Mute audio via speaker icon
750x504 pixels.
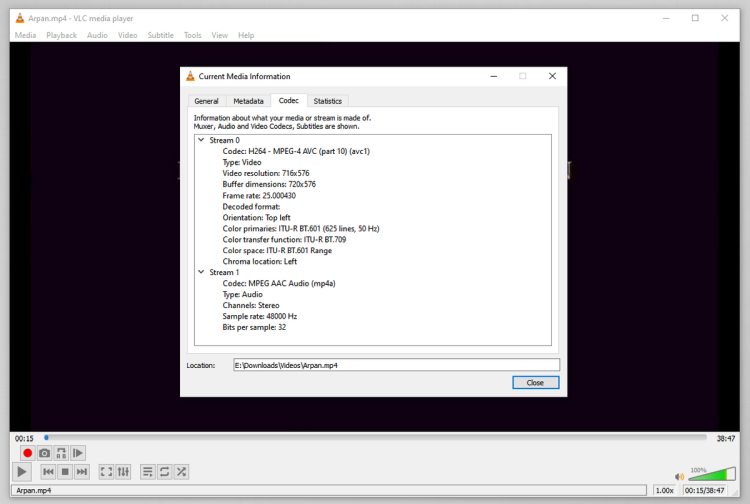click(x=679, y=476)
